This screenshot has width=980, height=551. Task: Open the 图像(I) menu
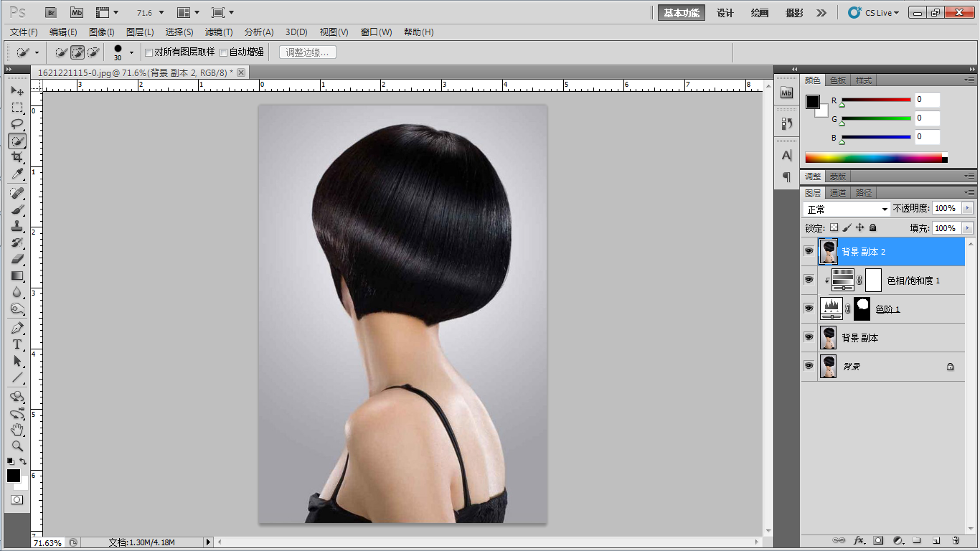[102, 32]
